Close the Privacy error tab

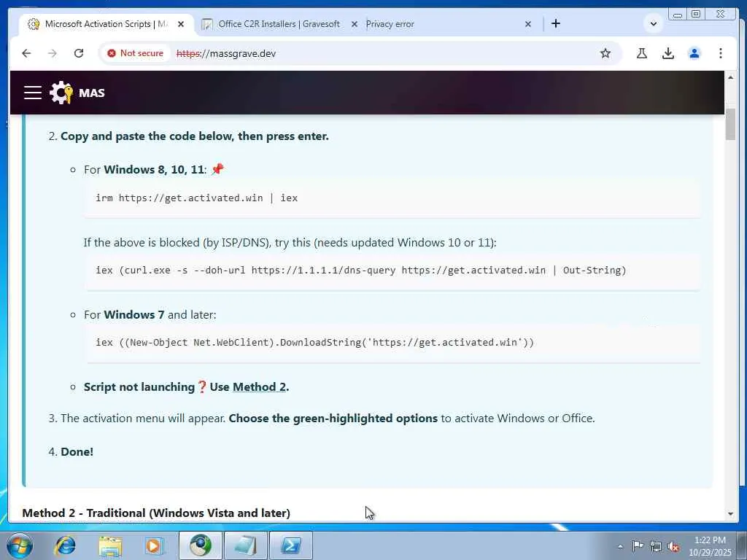[528, 24]
